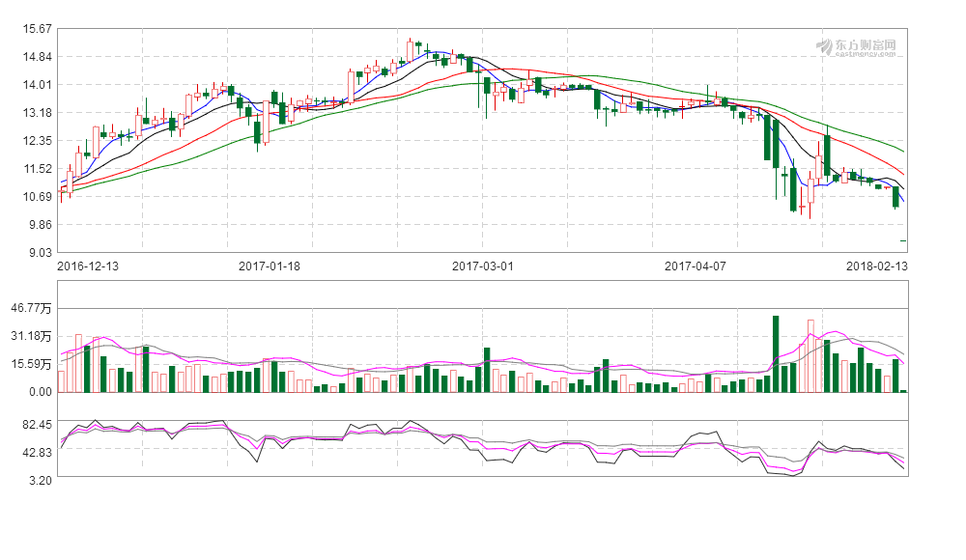Click the 10.69 price axis label
966x560 pixels.
[38, 197]
